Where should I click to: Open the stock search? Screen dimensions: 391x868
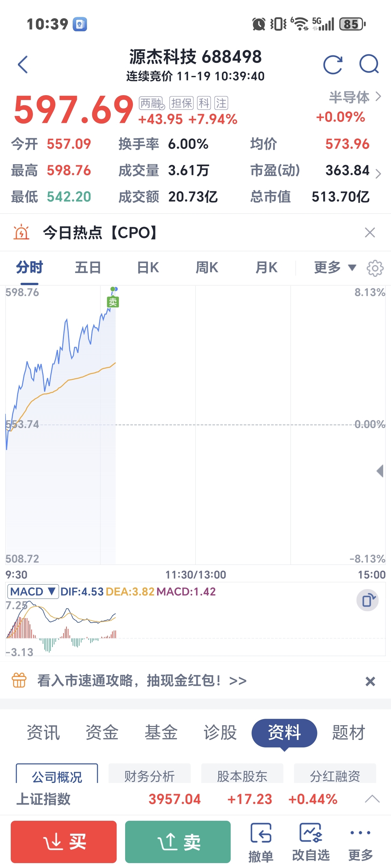click(369, 64)
